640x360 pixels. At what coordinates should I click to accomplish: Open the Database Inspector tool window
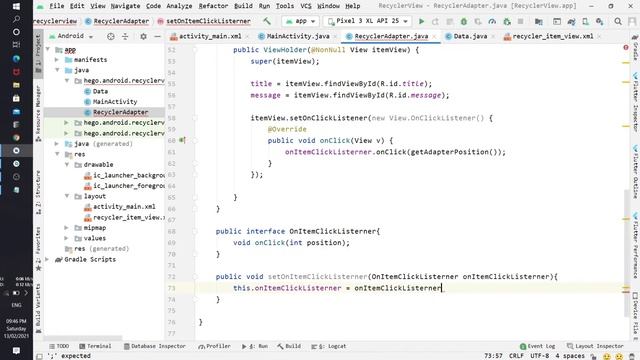click(154, 346)
